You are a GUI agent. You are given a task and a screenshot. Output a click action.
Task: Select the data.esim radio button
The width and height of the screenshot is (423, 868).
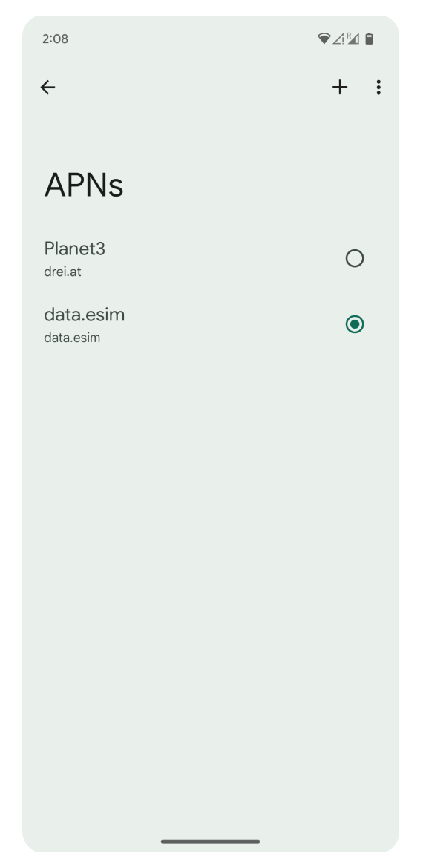[x=354, y=324]
